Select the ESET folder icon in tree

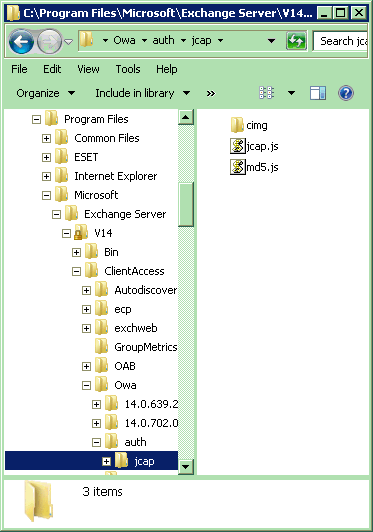pyautogui.click(x=61, y=156)
